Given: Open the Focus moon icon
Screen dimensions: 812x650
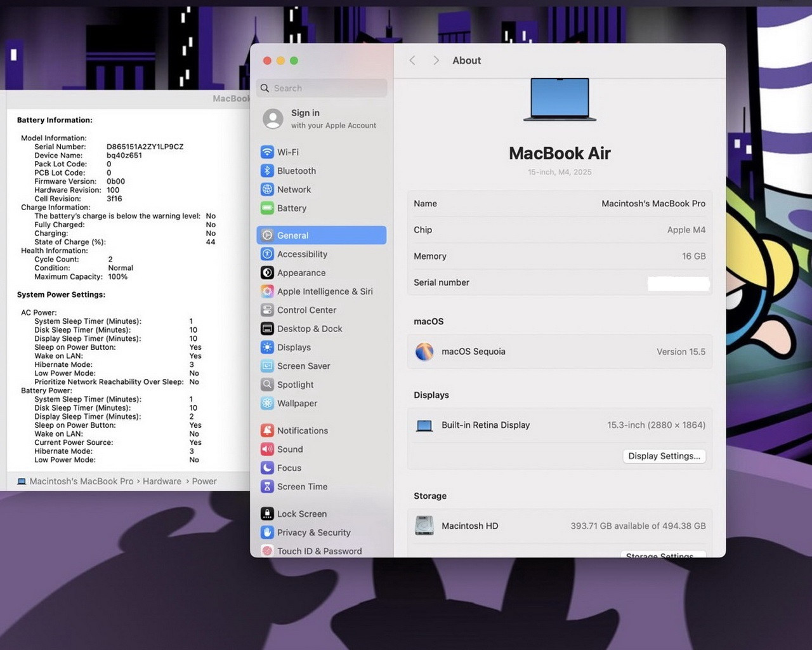Looking at the screenshot, I should click(x=267, y=468).
